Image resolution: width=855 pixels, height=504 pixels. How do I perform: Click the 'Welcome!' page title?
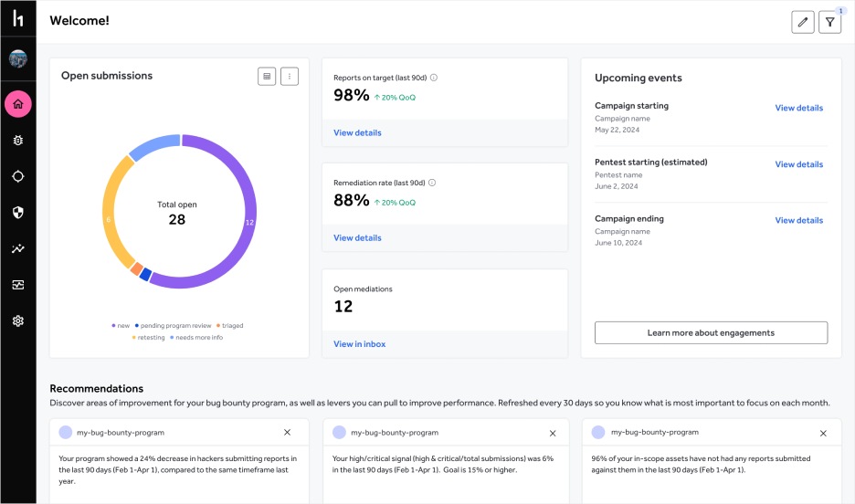79,21
